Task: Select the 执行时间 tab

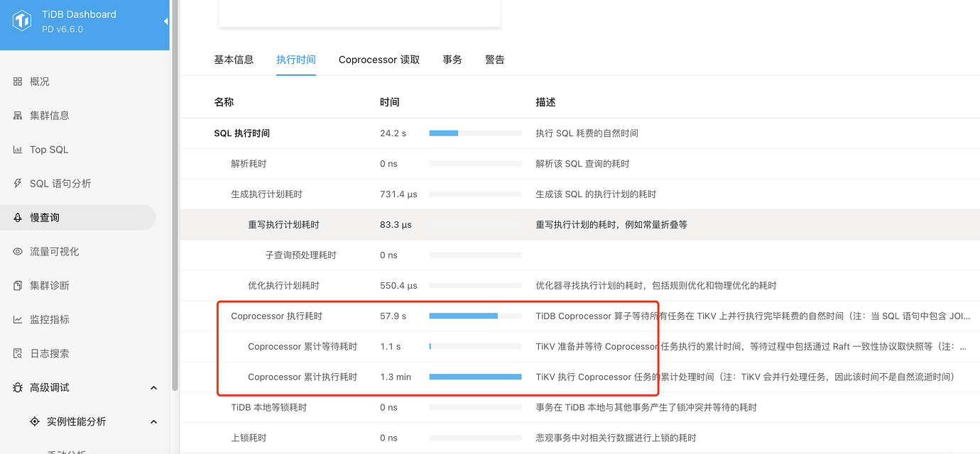Action: (x=296, y=60)
